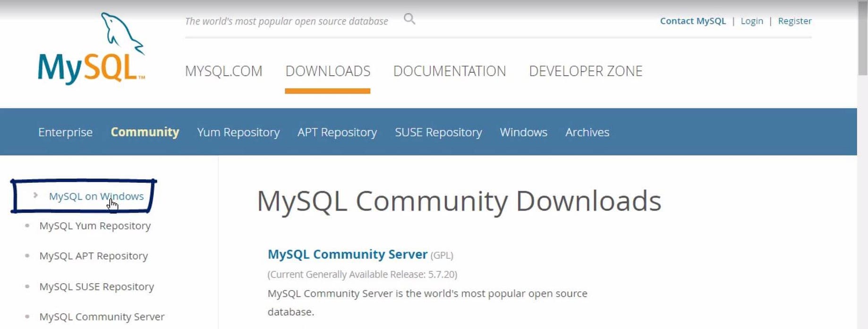Open MySQL SUSE Repository sidebar link
Image resolution: width=868 pixels, height=329 pixels.
(97, 286)
